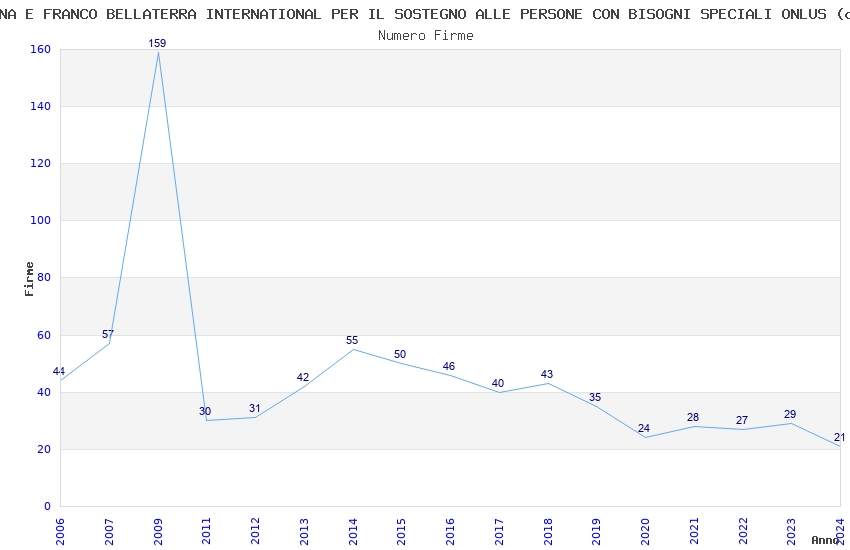Click the x-axis year label 2007
Image resolution: width=850 pixels, height=550 pixels.
coord(109,531)
